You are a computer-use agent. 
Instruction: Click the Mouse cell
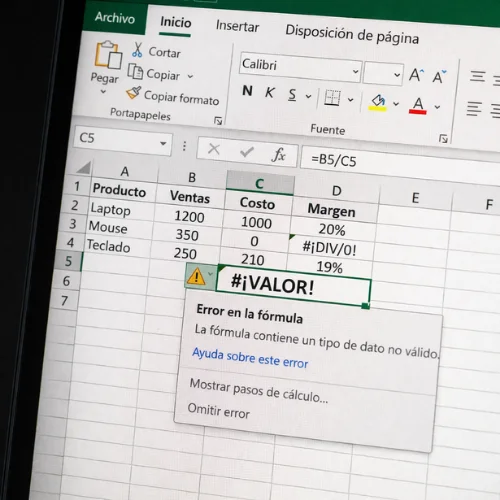click(119, 228)
